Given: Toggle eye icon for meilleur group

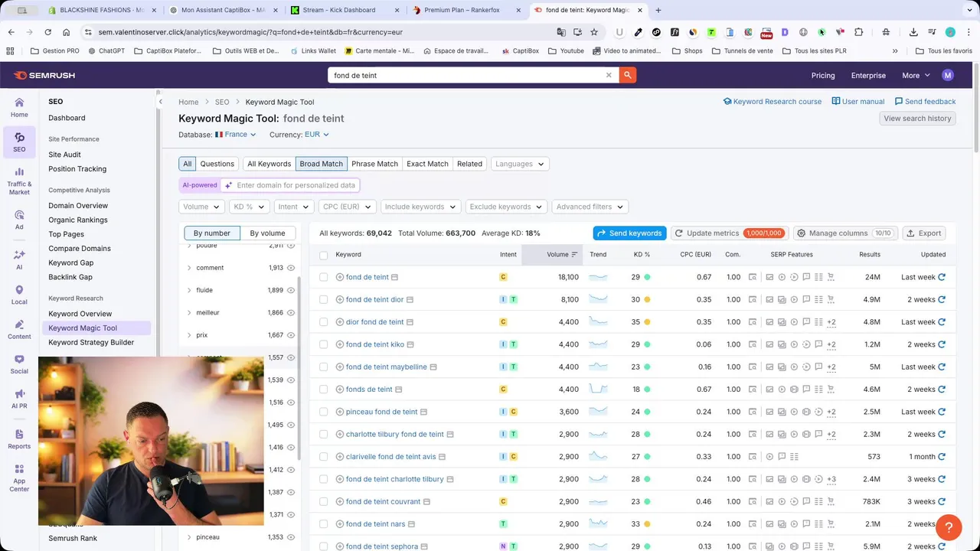Looking at the screenshot, I should pos(291,313).
